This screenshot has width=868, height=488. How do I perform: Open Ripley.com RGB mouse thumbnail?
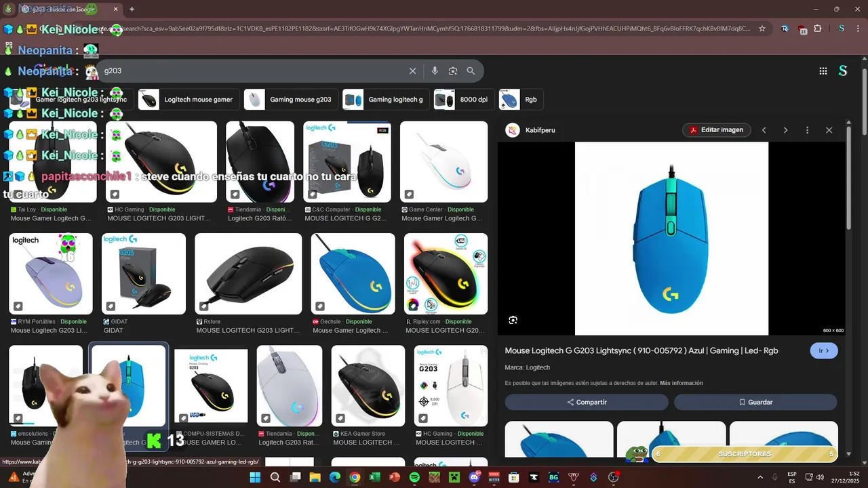pyautogui.click(x=446, y=274)
